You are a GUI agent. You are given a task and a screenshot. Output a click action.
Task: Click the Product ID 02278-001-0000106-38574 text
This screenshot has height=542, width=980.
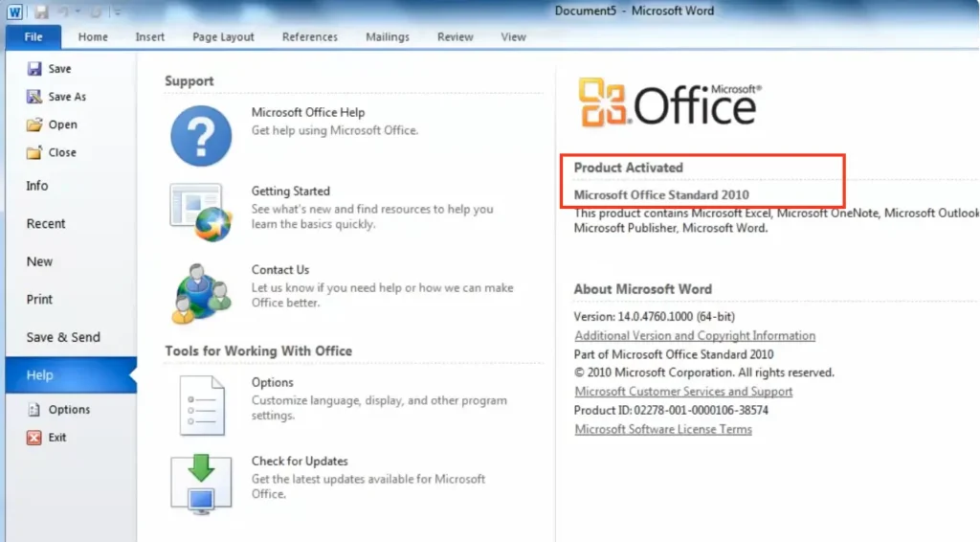coord(671,411)
